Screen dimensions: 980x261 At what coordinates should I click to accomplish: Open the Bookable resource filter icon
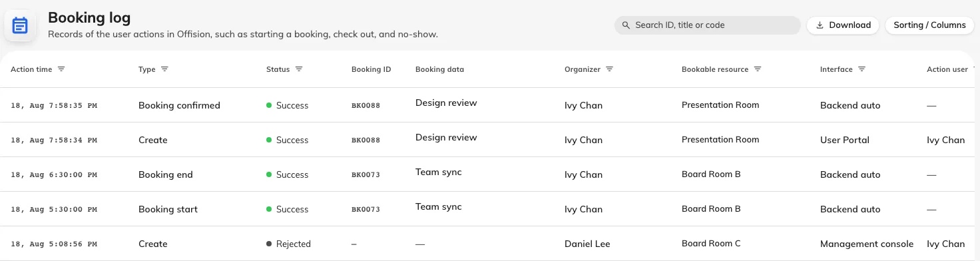click(758, 69)
